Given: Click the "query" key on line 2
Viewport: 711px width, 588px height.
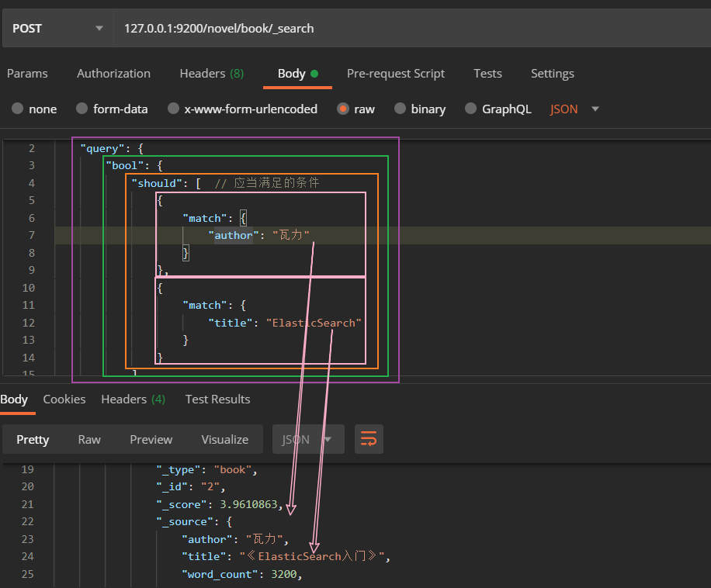Looking at the screenshot, I should click(102, 148).
